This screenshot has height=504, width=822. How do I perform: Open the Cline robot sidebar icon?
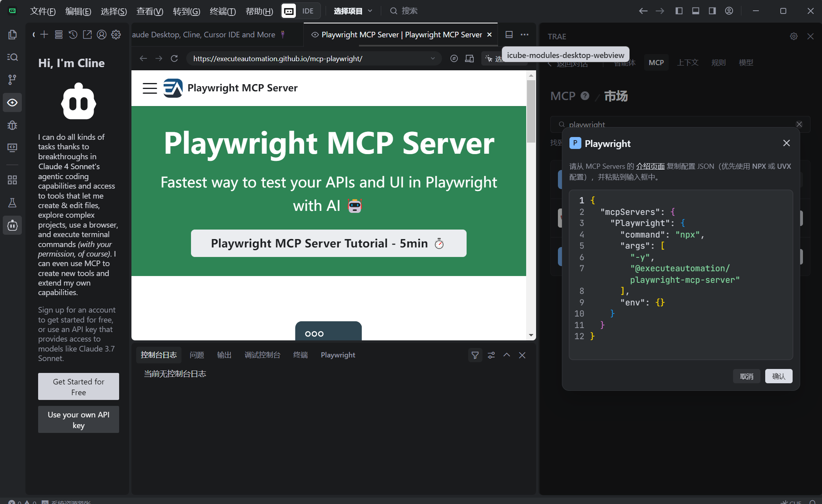pos(12,226)
